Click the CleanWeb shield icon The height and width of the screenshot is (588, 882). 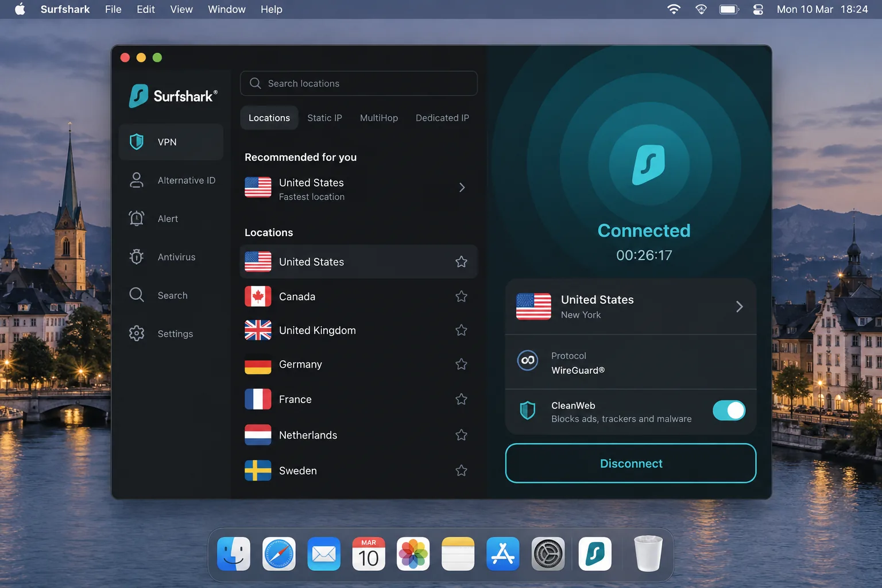pyautogui.click(x=528, y=411)
